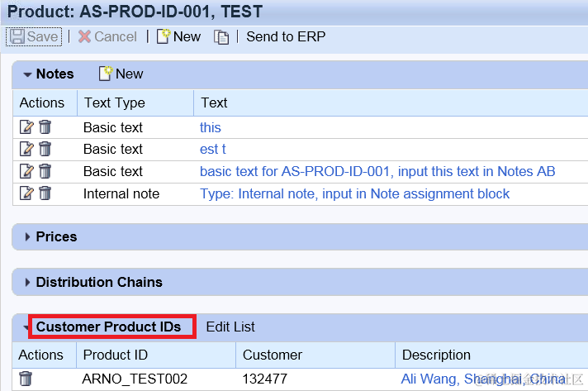Screen dimensions: 588x391
Task: Open the 'basic text for AS-PROD-ID-001' link
Action: click(377, 171)
